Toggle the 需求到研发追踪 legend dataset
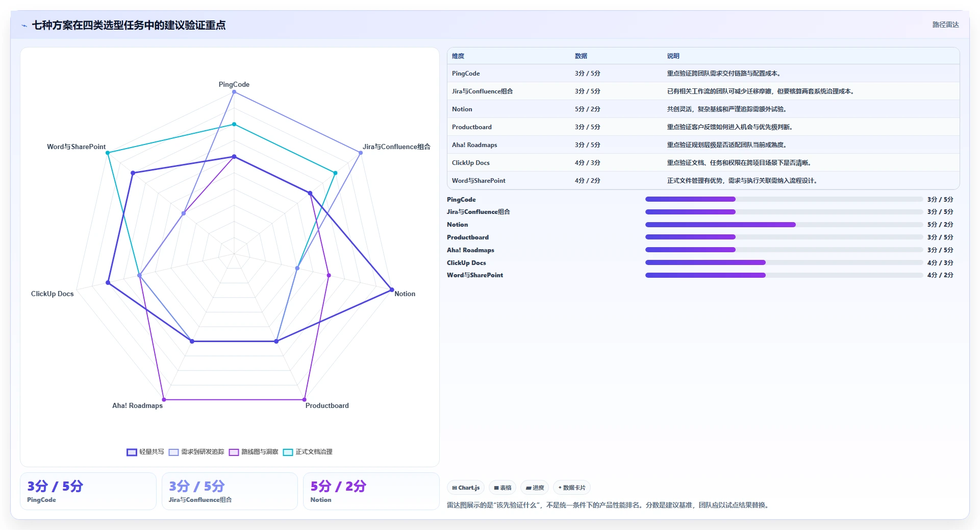Viewport: 980px width, 530px height. point(196,452)
